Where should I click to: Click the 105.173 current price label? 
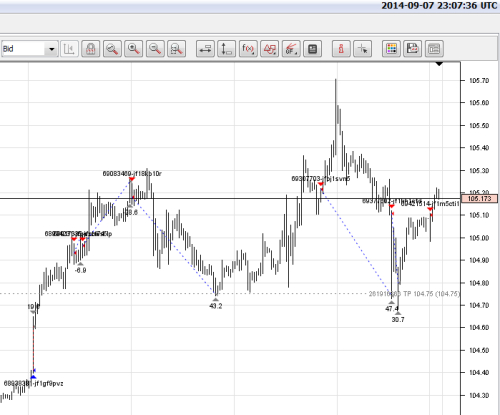pyautogui.click(x=479, y=199)
